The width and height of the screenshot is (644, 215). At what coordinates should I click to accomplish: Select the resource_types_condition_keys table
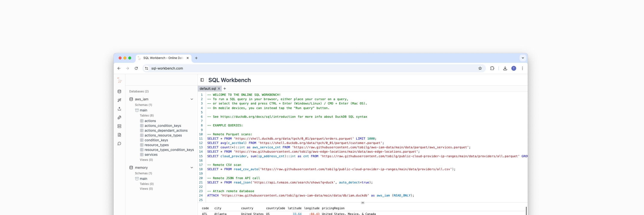[x=169, y=150]
